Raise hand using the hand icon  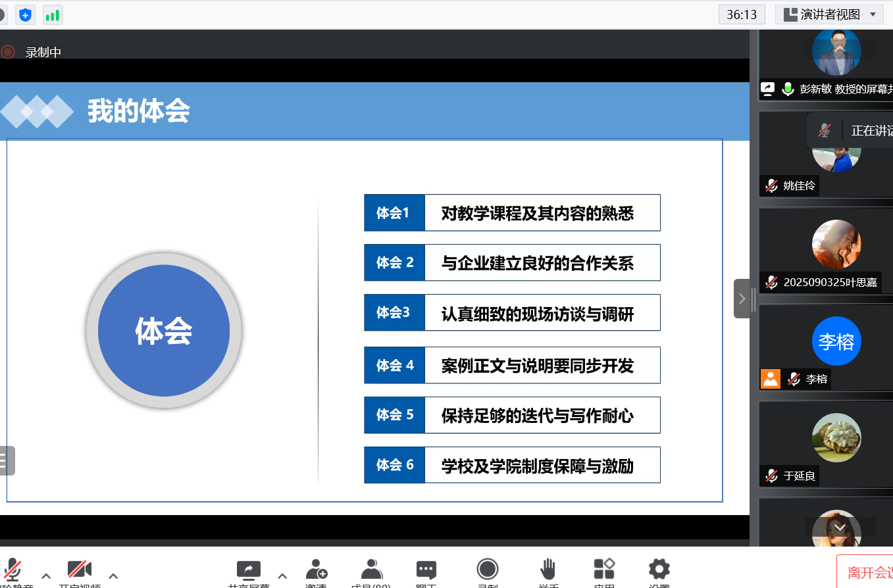pyautogui.click(x=548, y=570)
